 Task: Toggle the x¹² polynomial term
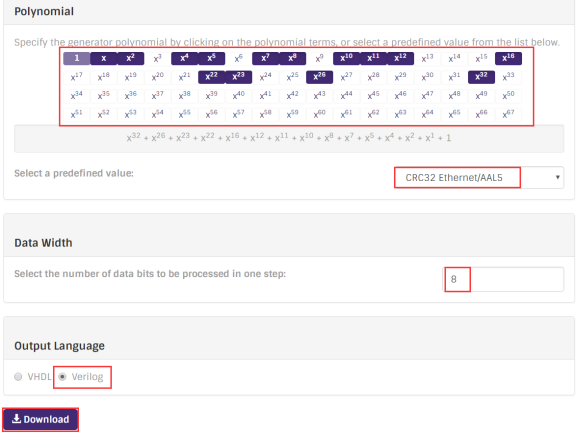click(x=400, y=58)
